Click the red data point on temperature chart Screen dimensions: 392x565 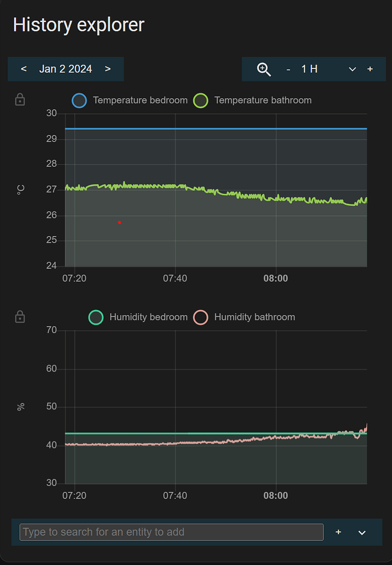(119, 222)
